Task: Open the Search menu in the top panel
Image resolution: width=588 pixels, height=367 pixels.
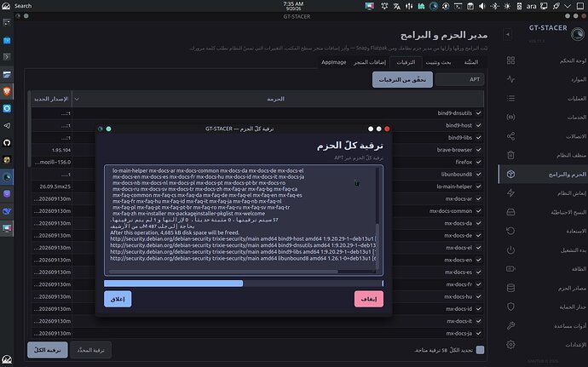Action: tap(23, 6)
